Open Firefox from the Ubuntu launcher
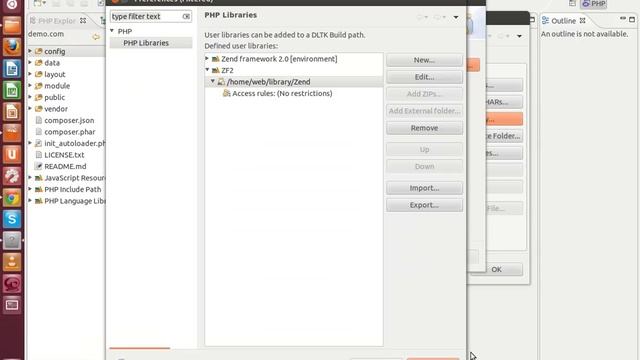 [12, 47]
